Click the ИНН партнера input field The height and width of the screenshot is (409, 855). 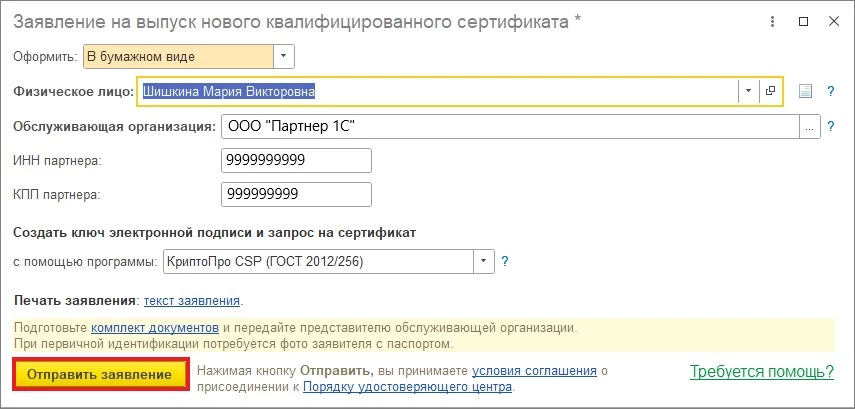296,160
